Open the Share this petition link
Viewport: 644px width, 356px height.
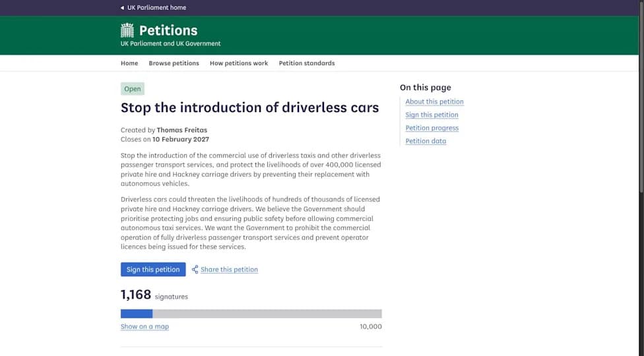229,270
